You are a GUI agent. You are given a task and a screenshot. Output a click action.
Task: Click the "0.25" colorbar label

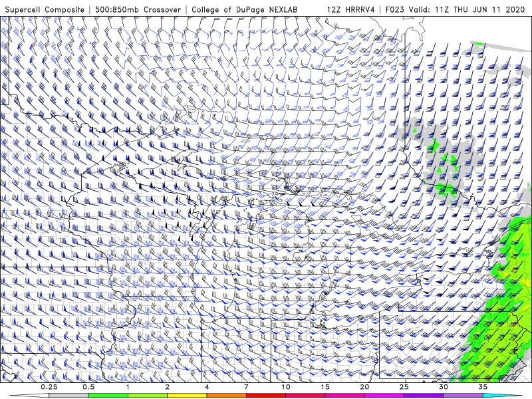49,387
